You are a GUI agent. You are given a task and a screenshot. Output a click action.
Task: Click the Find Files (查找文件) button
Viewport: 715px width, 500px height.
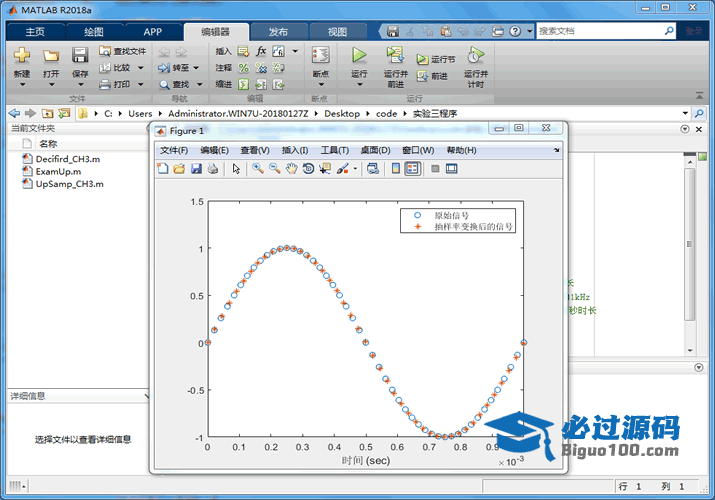122,51
